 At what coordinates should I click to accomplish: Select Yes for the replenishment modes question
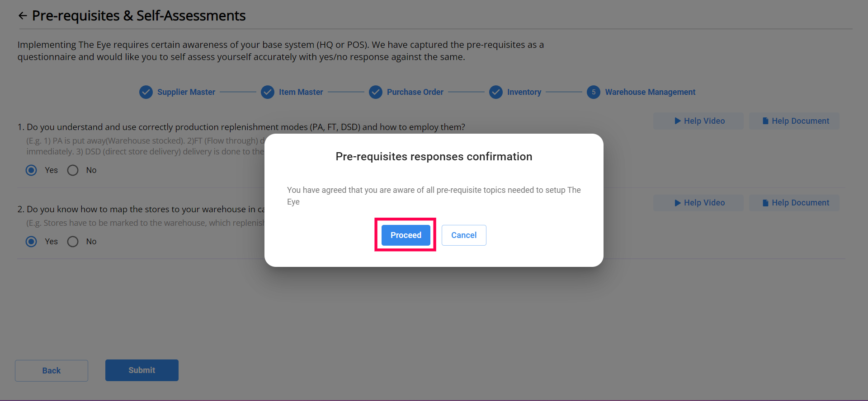pyautogui.click(x=31, y=170)
